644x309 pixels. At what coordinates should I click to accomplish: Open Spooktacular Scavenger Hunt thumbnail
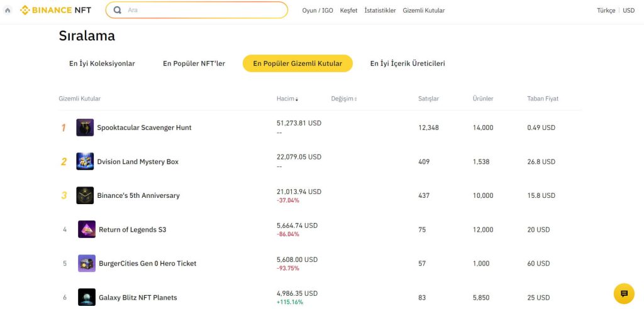point(85,127)
